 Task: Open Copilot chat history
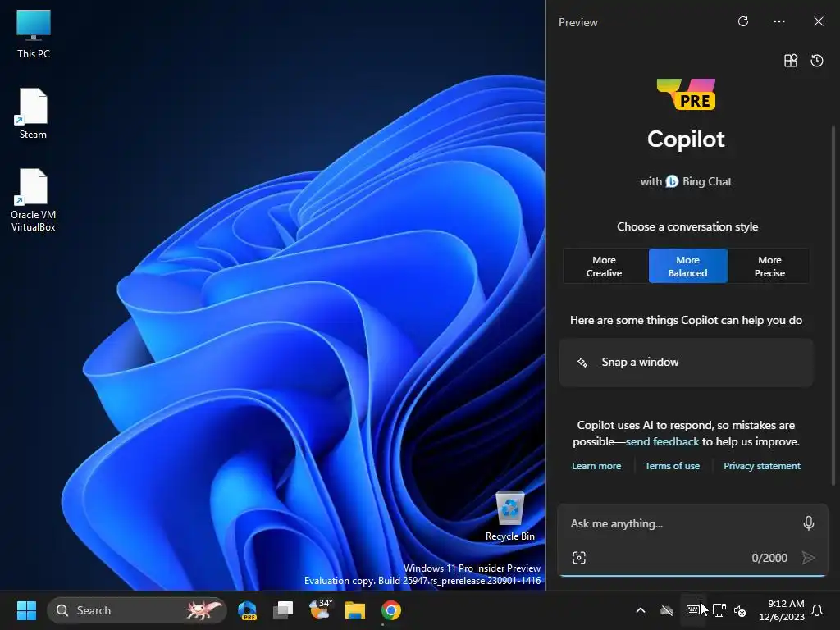tap(817, 61)
